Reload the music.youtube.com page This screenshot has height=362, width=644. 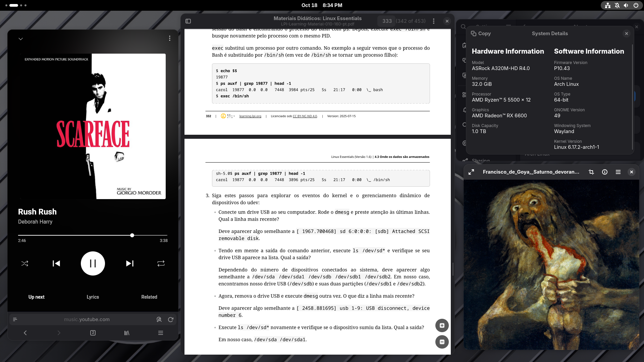171,319
